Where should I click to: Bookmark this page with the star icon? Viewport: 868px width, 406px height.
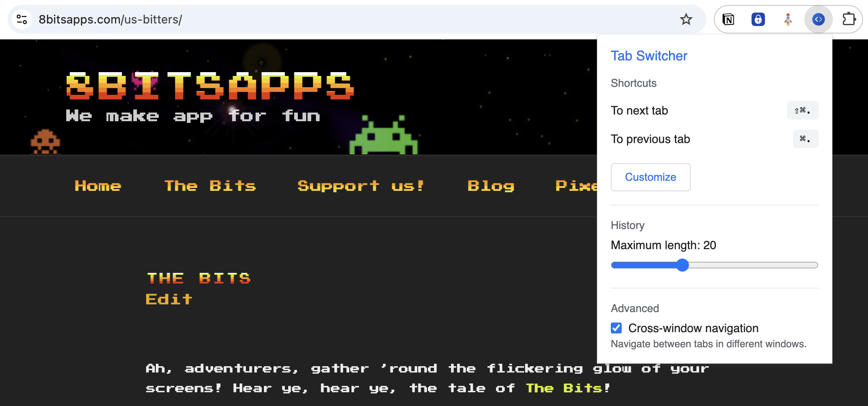[x=686, y=19]
